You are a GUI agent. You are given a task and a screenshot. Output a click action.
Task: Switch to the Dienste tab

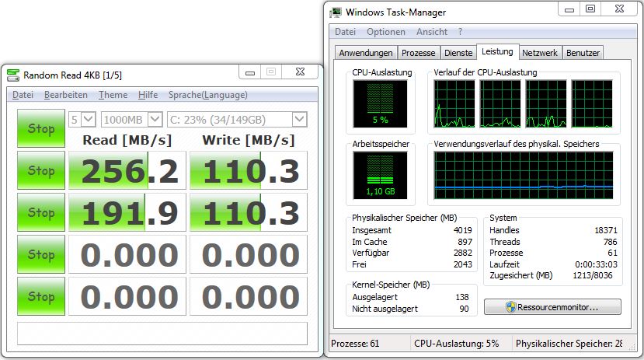458,53
